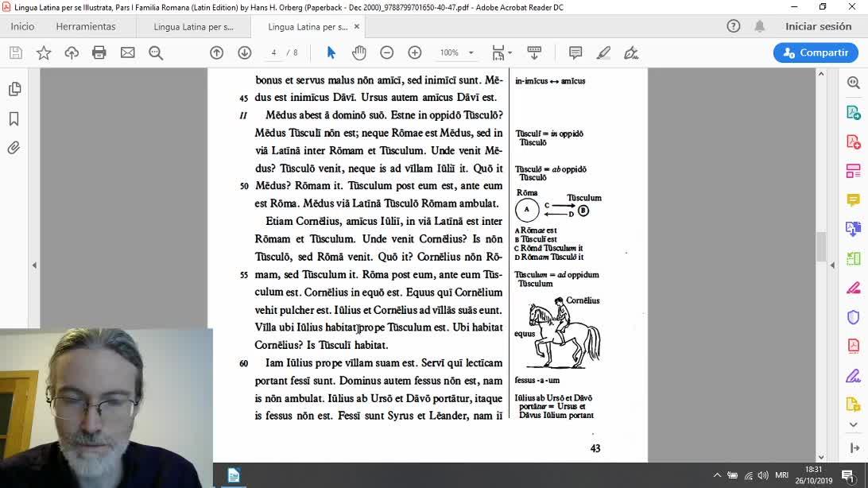Zoom out with minus button

[387, 52]
